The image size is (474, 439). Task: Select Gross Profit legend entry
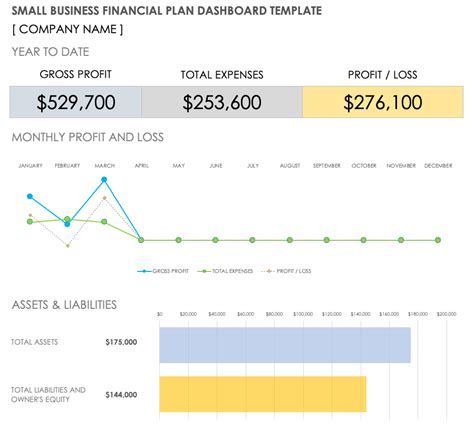coord(163,271)
